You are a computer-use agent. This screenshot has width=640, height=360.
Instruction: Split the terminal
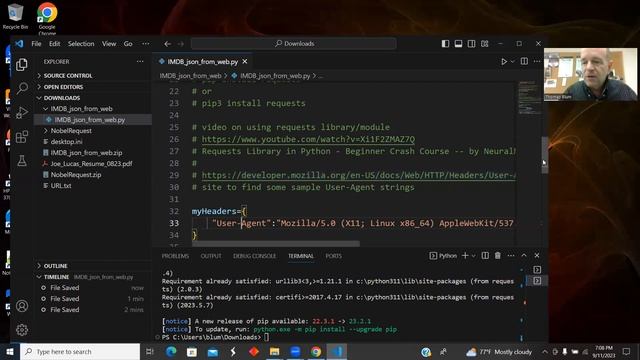(x=485, y=256)
